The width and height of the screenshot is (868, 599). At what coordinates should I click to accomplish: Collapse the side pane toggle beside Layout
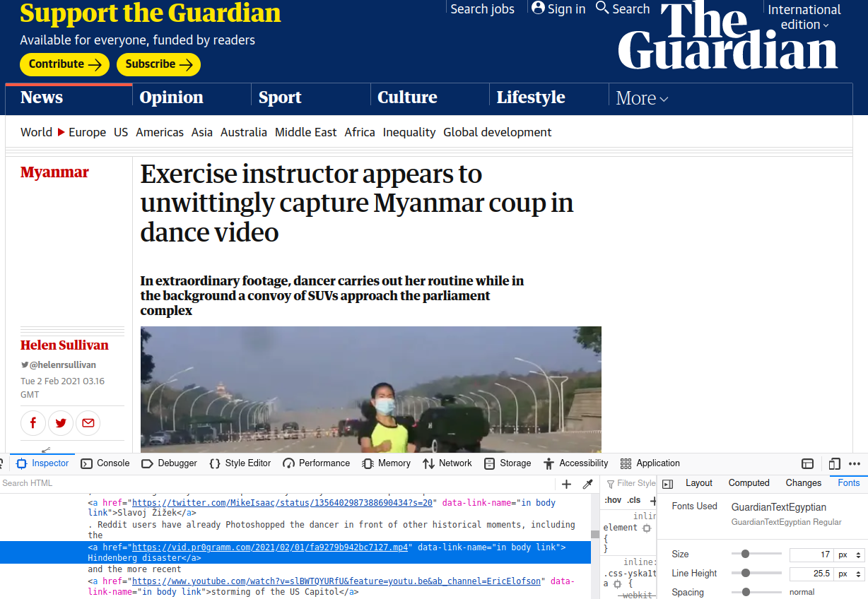click(667, 484)
